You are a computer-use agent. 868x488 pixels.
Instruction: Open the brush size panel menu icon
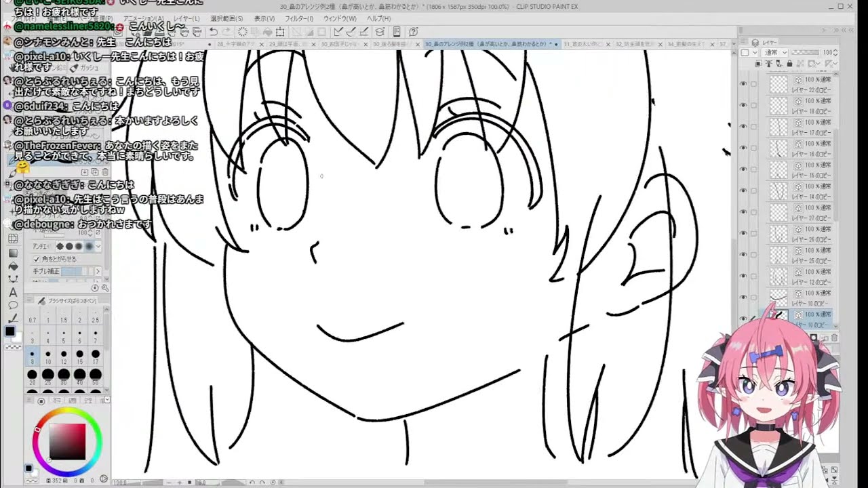point(28,300)
